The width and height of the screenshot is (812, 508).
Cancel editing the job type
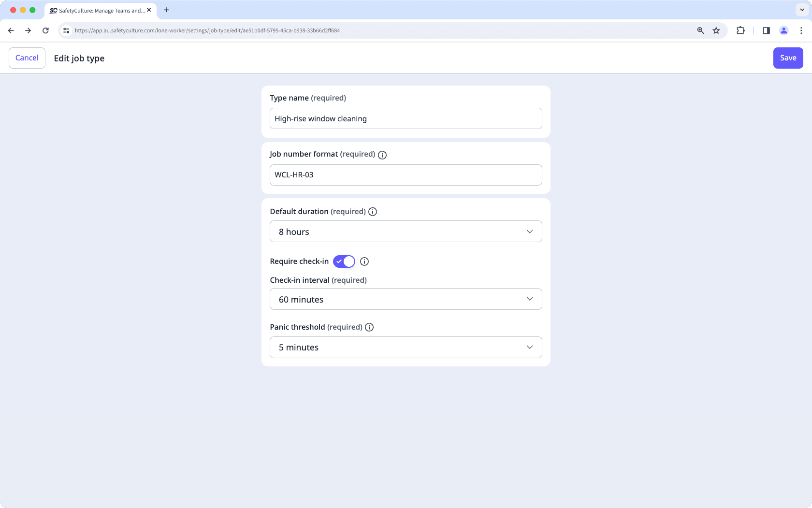27,58
